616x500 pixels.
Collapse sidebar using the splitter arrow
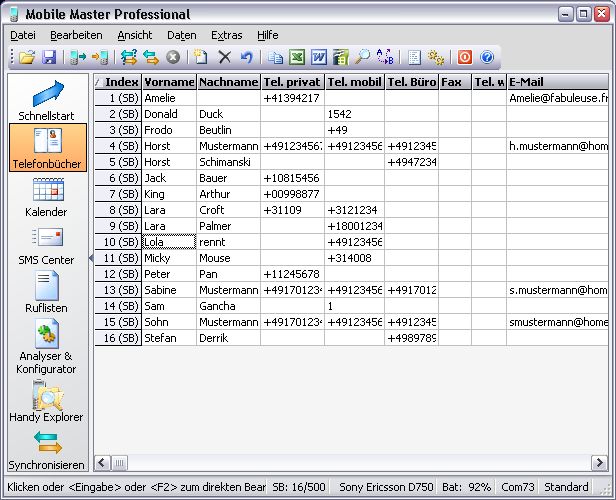90,259
